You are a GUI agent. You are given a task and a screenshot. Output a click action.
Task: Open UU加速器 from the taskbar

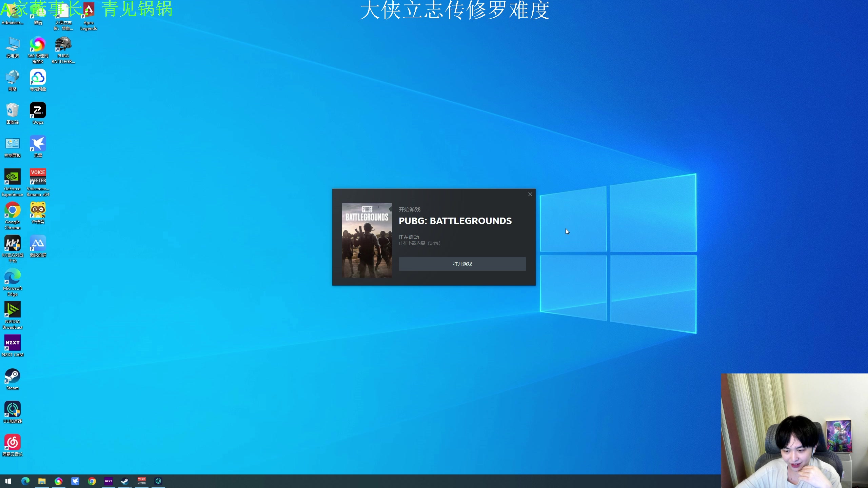point(158,481)
